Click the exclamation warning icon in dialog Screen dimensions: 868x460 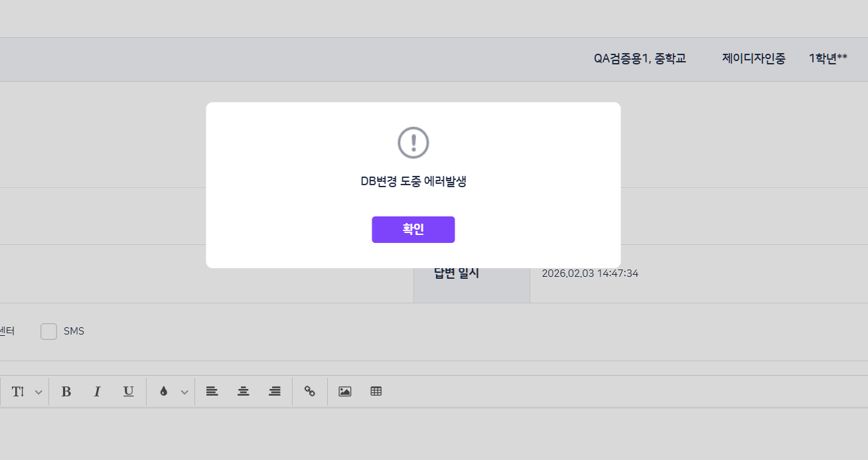[413, 143]
